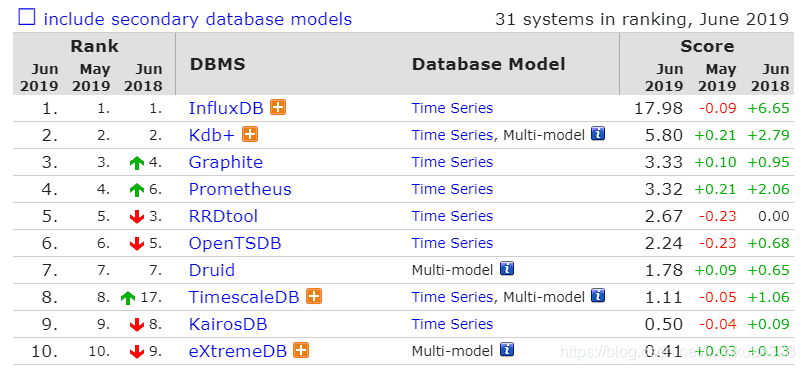The image size is (805, 370).
Task: Open the KairosDB link
Action: point(228,324)
